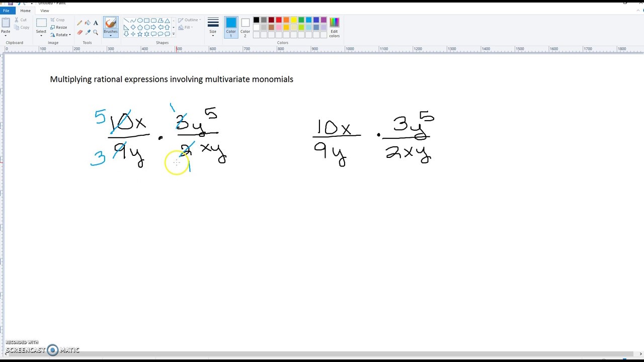Image resolution: width=644 pixels, height=362 pixels.
Task: Pick the purple color swatch
Action: tap(324, 20)
